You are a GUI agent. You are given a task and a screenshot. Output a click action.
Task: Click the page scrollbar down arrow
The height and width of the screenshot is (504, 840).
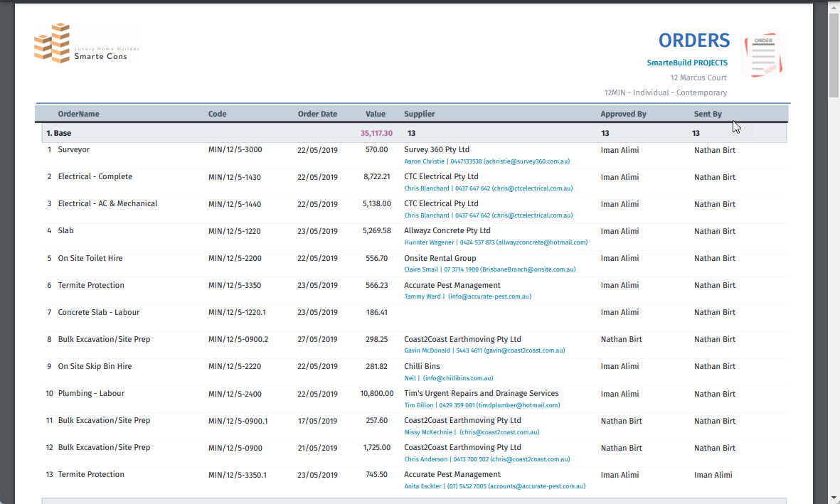[833, 498]
